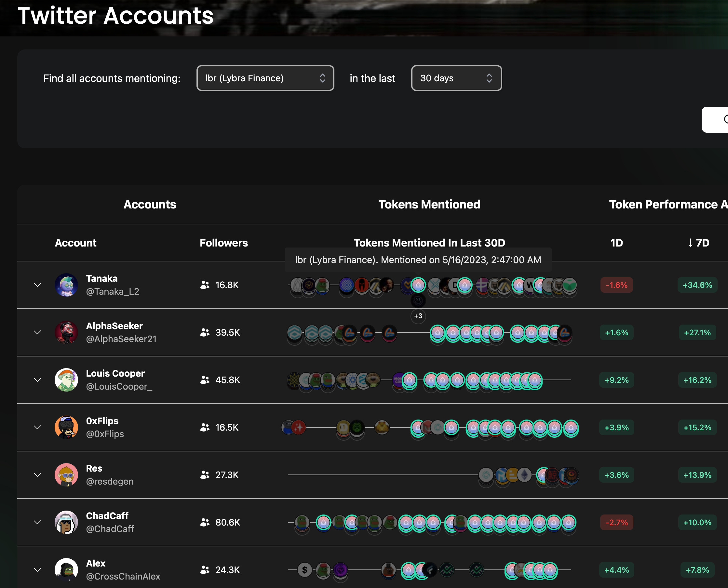Expand the Tanaka account row
This screenshot has height=588, width=728.
click(38, 285)
